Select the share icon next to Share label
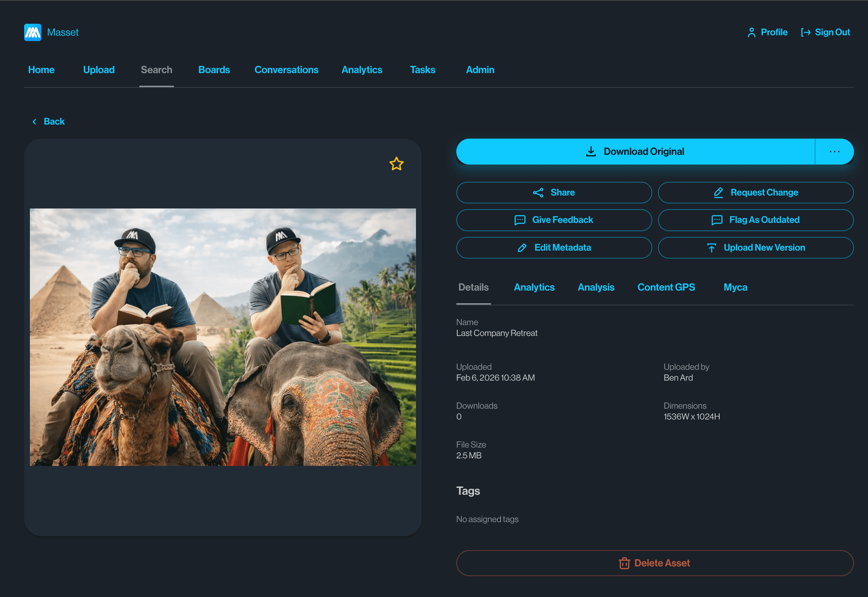Screen dimensions: 868x597 click(x=538, y=192)
